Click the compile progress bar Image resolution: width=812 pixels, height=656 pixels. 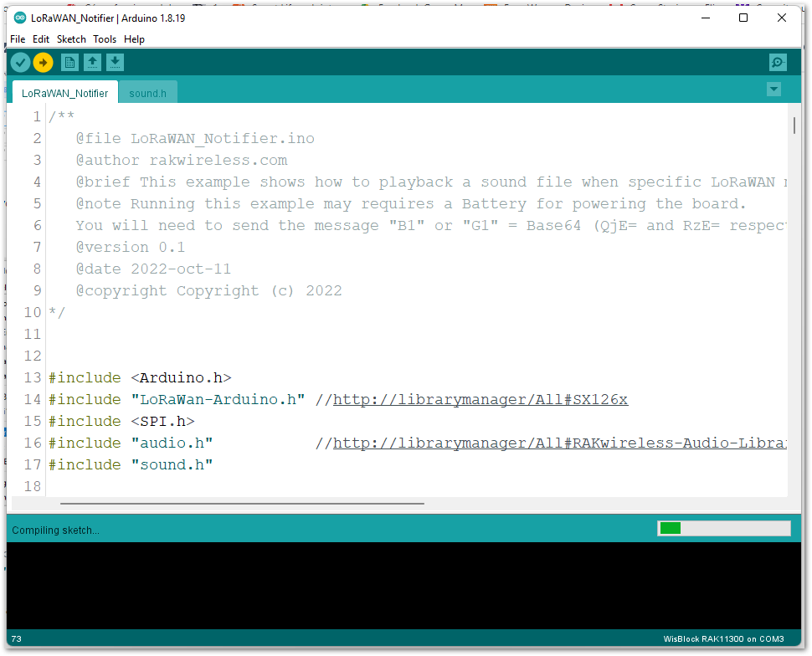coord(724,528)
